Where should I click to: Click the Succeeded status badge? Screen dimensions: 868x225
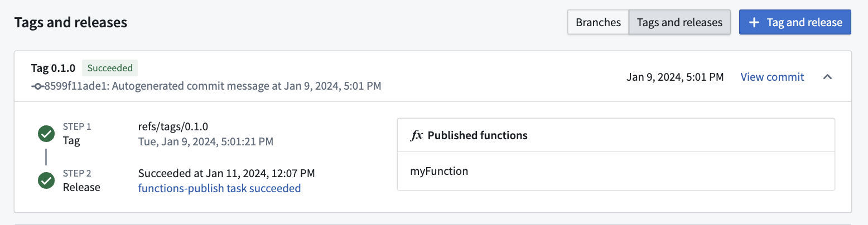tap(110, 69)
